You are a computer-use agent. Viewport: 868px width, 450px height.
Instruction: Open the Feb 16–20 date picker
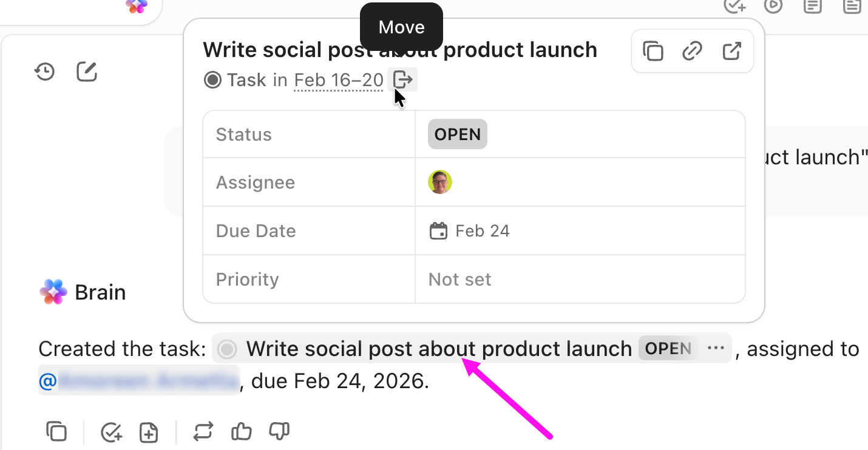point(338,79)
